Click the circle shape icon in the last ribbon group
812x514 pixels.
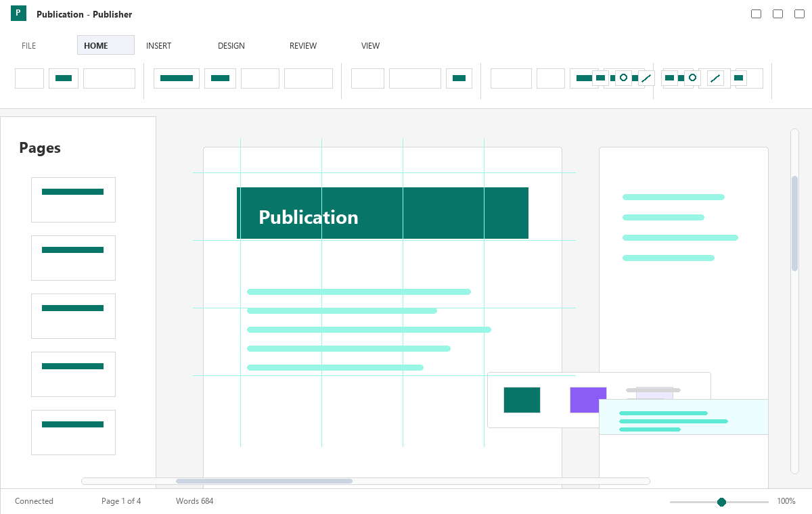point(692,78)
